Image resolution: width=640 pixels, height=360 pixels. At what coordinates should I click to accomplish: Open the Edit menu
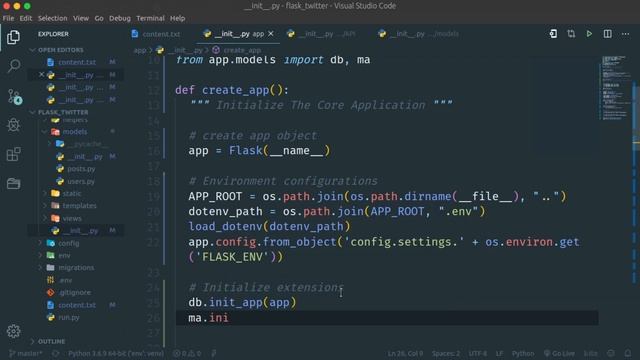pos(26,18)
